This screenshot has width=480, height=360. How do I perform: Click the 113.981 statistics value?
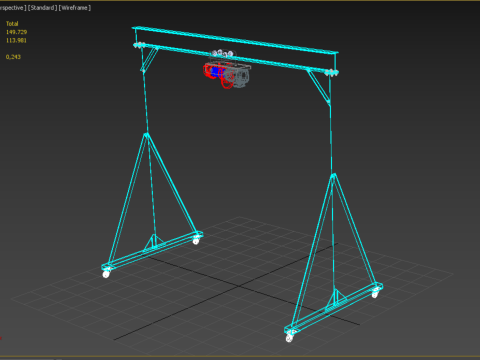pos(16,40)
